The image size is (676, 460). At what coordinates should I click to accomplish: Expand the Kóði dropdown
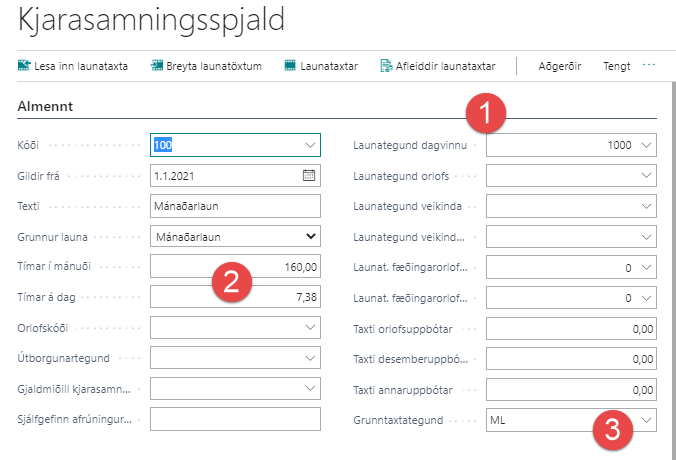pyautogui.click(x=309, y=146)
